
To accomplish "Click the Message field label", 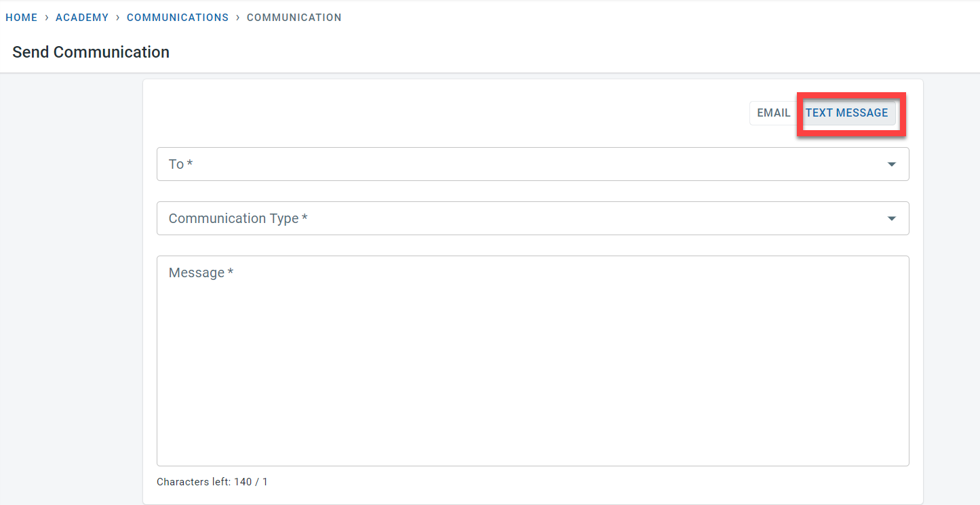I will point(201,272).
